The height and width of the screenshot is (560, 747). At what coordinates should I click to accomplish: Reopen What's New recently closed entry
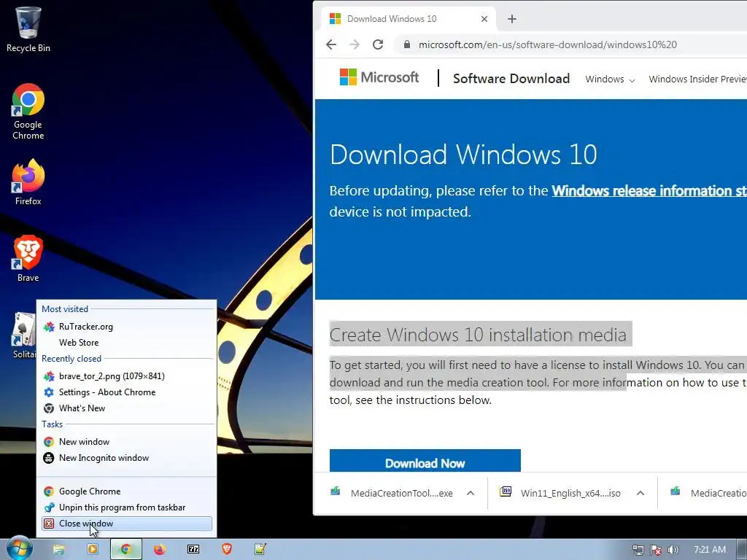click(x=127, y=408)
